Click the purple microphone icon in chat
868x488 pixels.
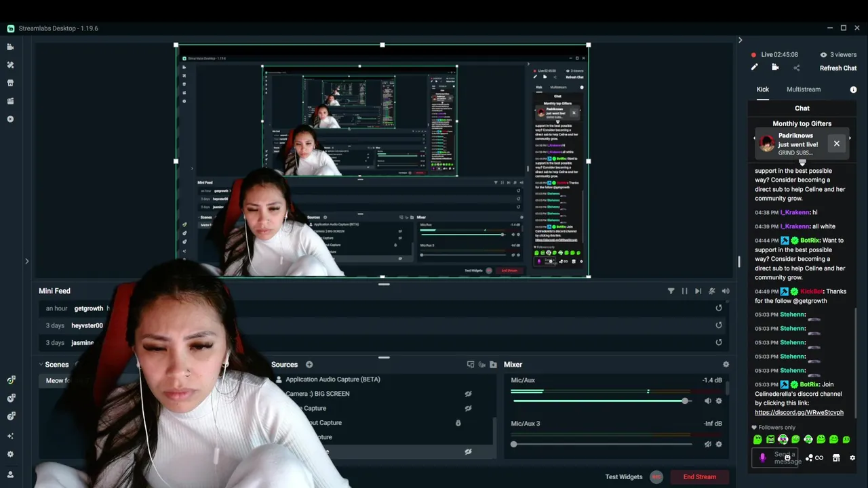762,457
